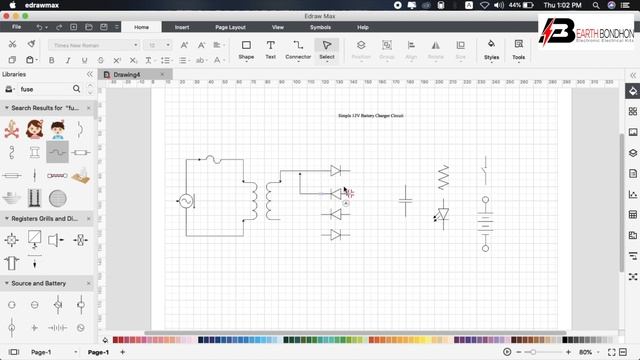
Task: Collapse the Libraries panel
Action: [89, 74]
